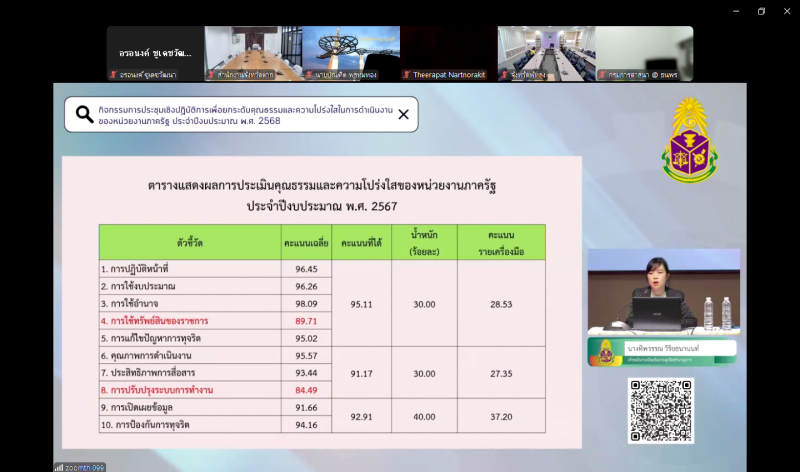Screen dimensions: 800x472
Task: Click the small emblem beside the speaker's name
Action: (603, 352)
